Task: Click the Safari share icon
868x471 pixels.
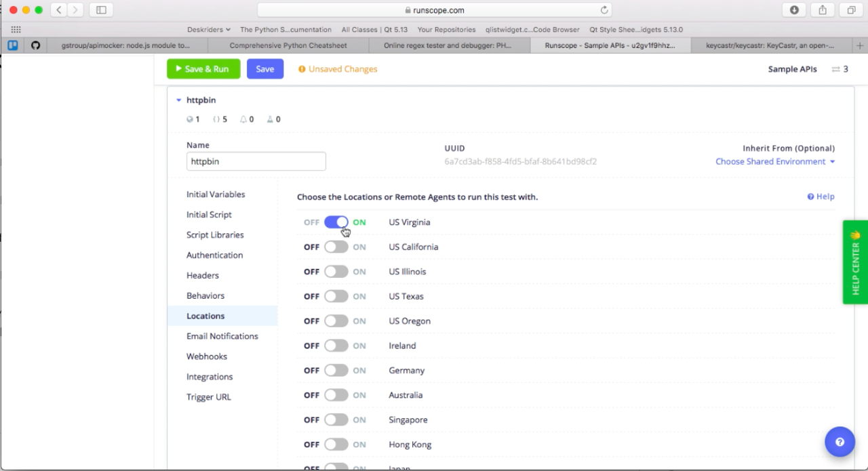Action: [x=823, y=10]
